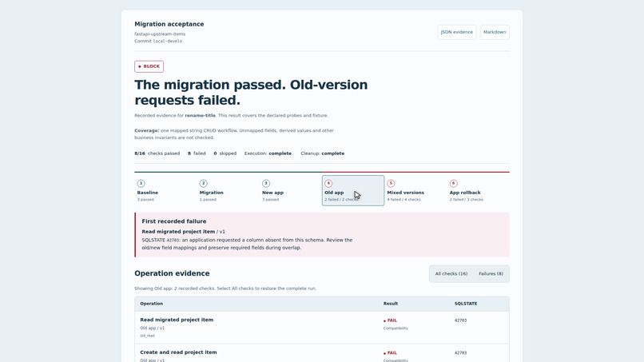Screen dimensions: 644x362
Task: Click the step 2 circle icon
Action: 203,183
